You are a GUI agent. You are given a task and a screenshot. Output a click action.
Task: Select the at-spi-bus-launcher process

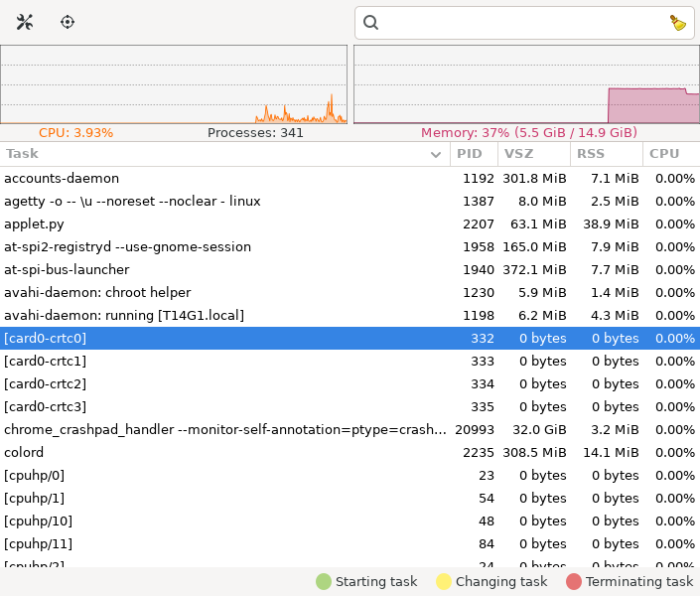(350, 269)
